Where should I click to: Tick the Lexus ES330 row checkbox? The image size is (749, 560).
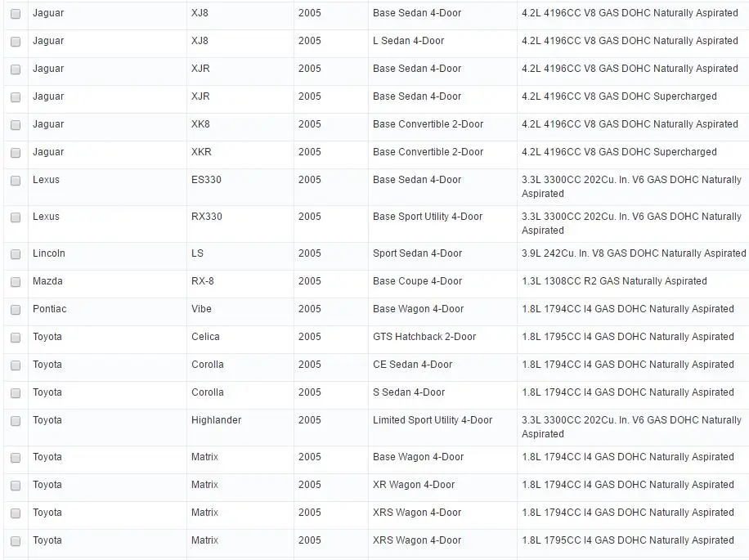pos(16,181)
